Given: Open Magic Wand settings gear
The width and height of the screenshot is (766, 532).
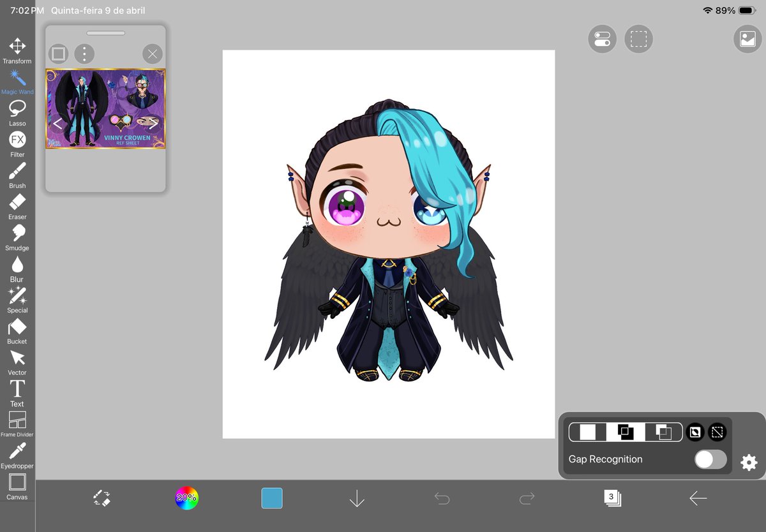Looking at the screenshot, I should click(749, 462).
